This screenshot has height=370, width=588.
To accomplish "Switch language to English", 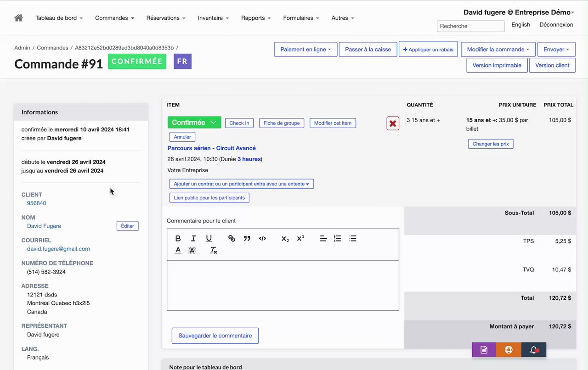I will (520, 25).
